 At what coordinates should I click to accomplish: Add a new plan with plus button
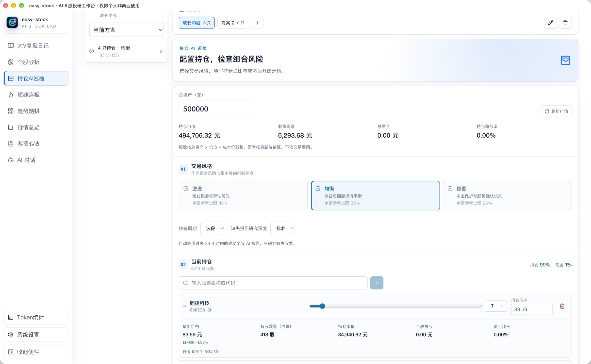click(x=257, y=23)
